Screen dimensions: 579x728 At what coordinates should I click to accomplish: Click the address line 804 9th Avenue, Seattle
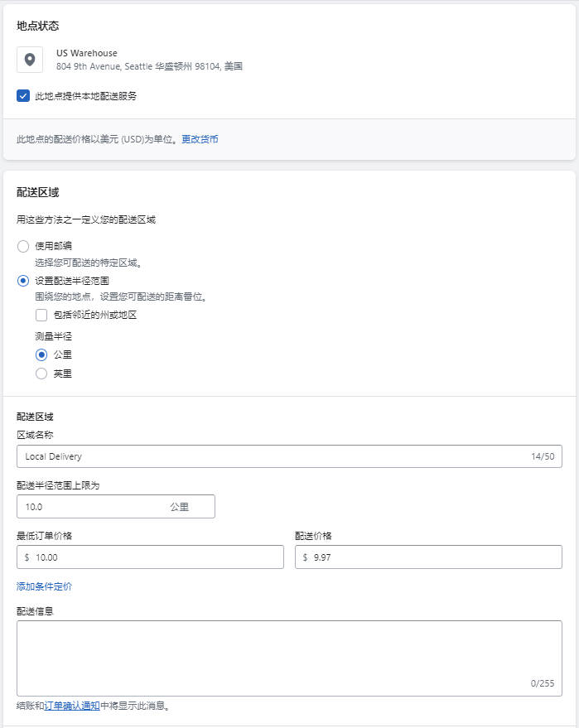pyautogui.click(x=149, y=66)
